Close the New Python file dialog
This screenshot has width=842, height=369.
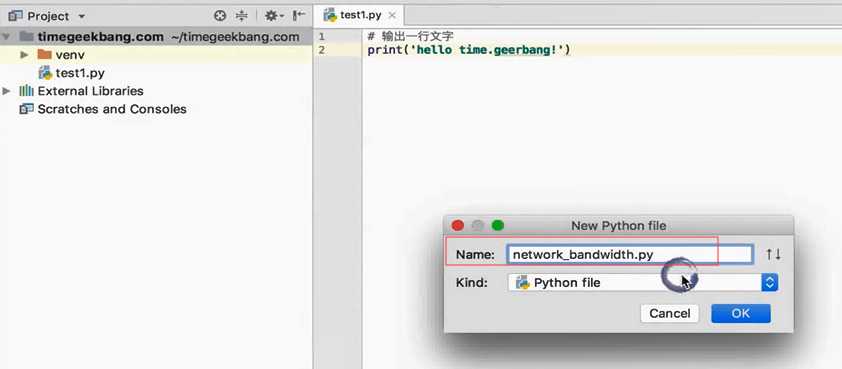(x=458, y=226)
